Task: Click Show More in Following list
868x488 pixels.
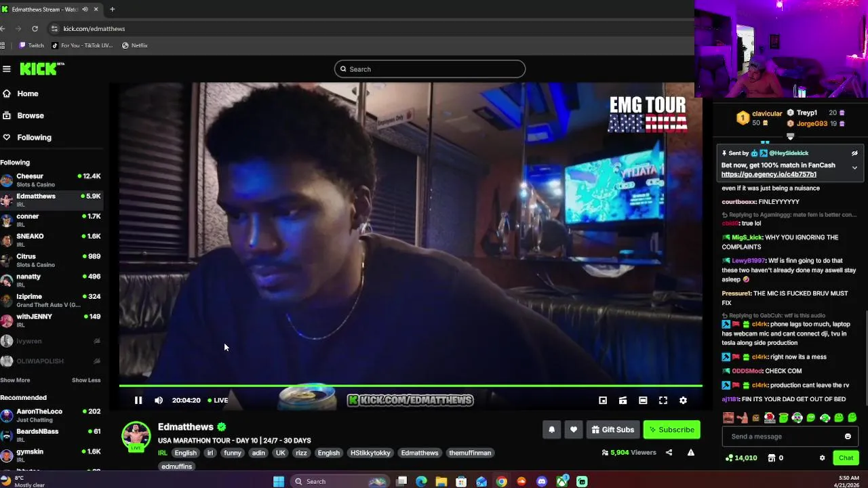Action: tap(15, 380)
